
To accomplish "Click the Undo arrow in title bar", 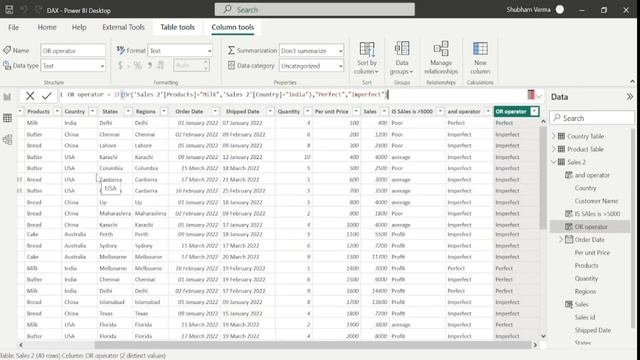I will point(24,10).
